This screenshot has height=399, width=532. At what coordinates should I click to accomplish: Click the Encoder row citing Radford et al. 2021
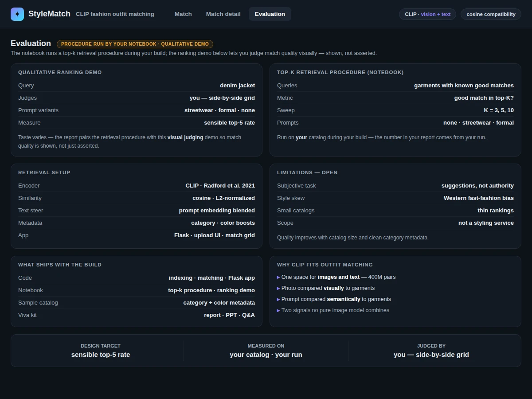[x=137, y=186]
